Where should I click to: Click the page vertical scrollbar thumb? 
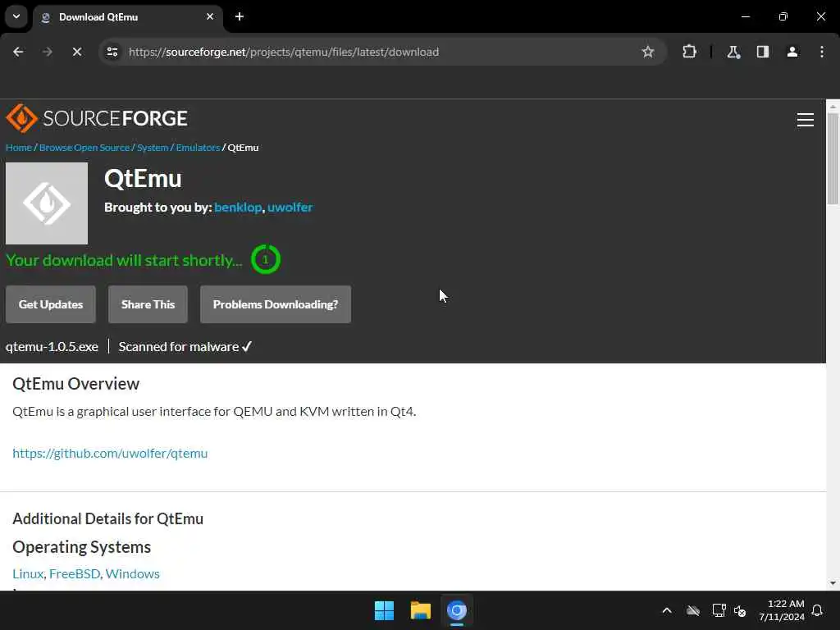click(x=833, y=158)
